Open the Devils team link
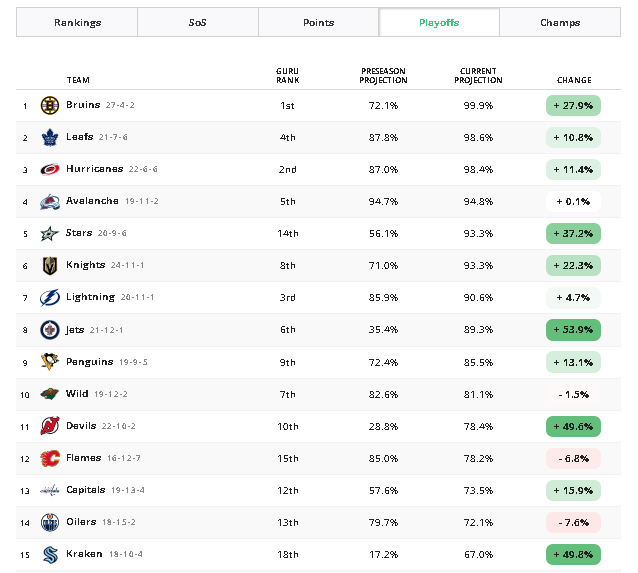The height and width of the screenshot is (573, 638). coord(81,426)
